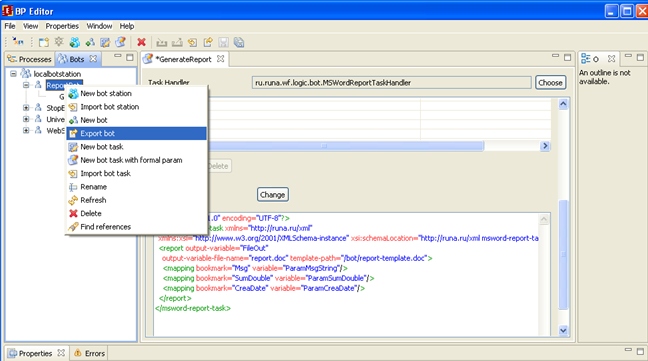The width and height of the screenshot is (648, 361).
Task: Choose New bot task in context menu
Action: 136,147
